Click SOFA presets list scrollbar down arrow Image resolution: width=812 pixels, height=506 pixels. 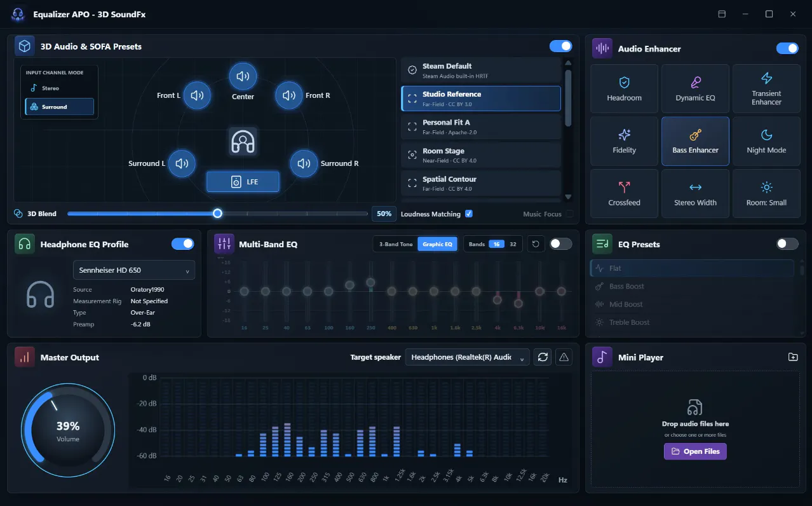point(568,197)
